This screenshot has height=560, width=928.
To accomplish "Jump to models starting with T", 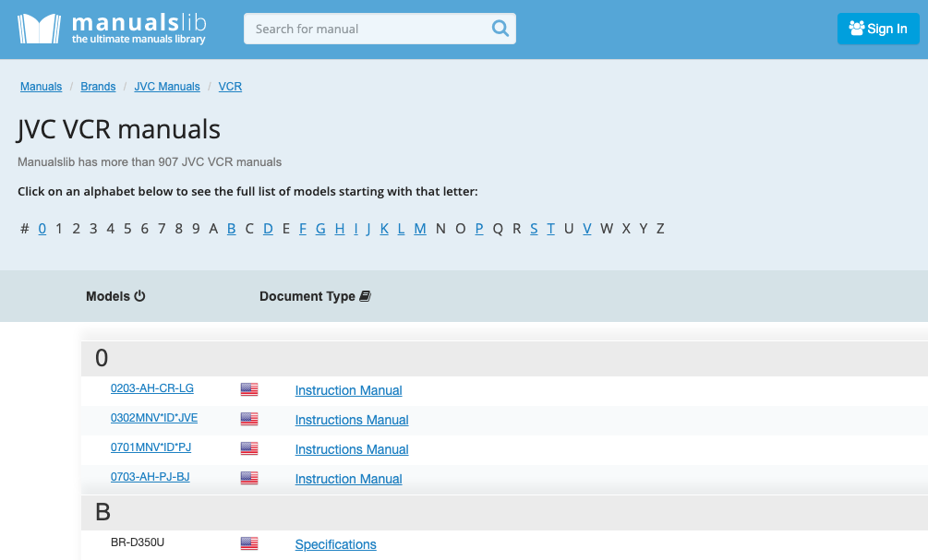I will coord(550,228).
